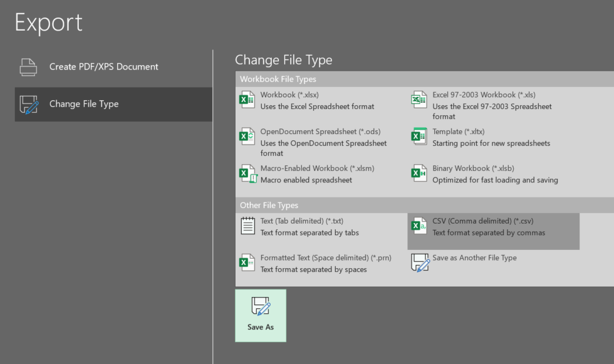Click the Binary Workbook (*.xlsb) icon
Image resolution: width=614 pixels, height=364 pixels.
(x=419, y=174)
